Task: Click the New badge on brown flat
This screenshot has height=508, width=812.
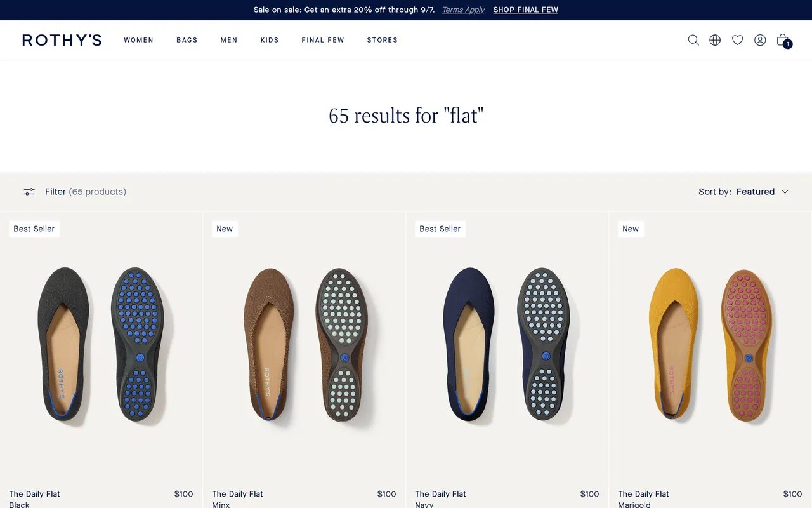Action: click(225, 229)
